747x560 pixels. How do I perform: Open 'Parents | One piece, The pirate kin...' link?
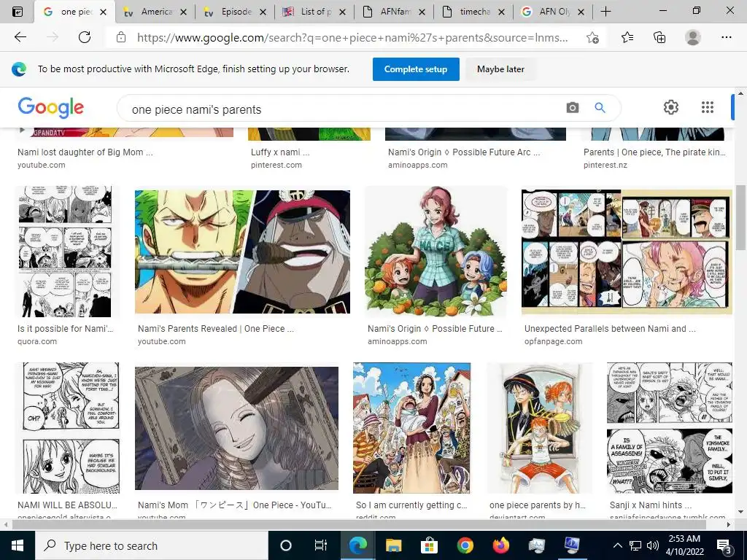click(x=654, y=152)
